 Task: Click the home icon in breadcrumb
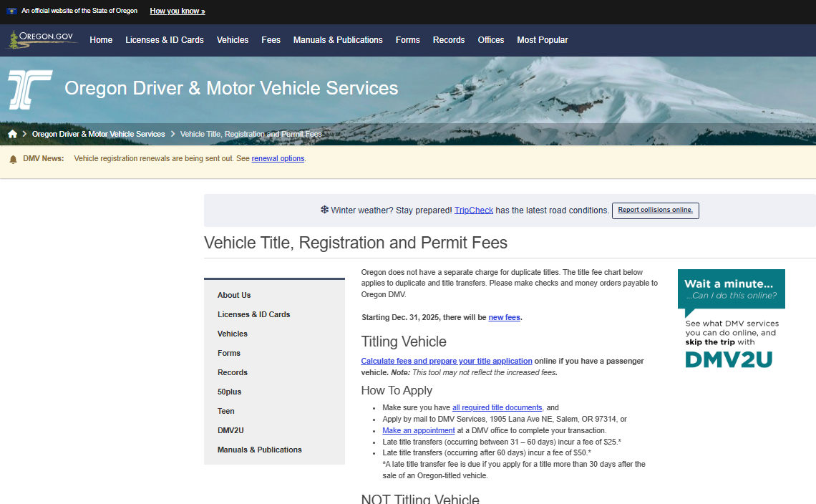(x=12, y=135)
